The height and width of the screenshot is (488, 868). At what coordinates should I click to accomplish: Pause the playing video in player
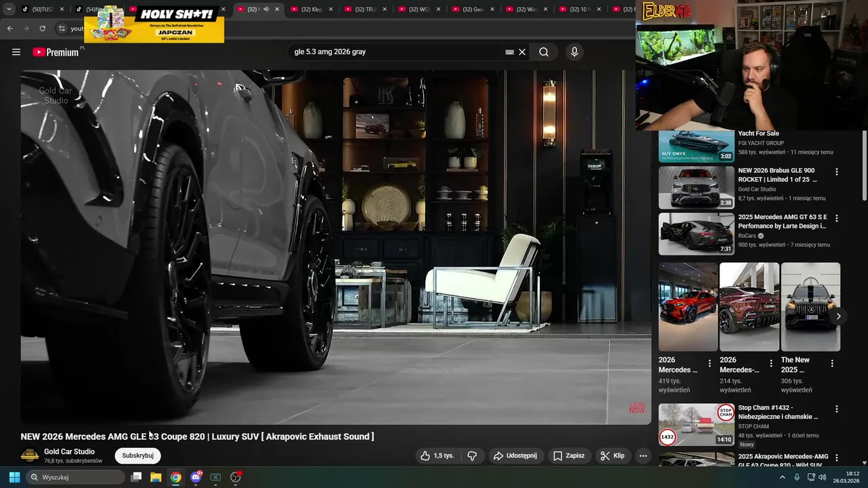pyautogui.click(x=336, y=247)
